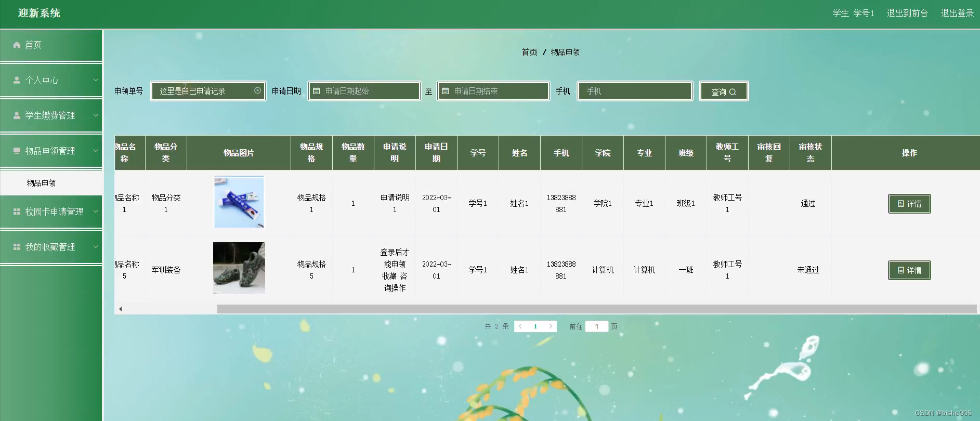Open 详情 for the 军训装备 row

coord(909,270)
